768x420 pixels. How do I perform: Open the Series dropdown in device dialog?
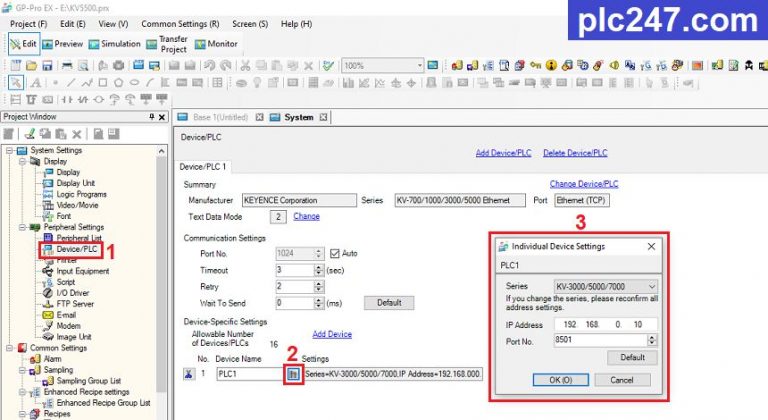[650, 285]
